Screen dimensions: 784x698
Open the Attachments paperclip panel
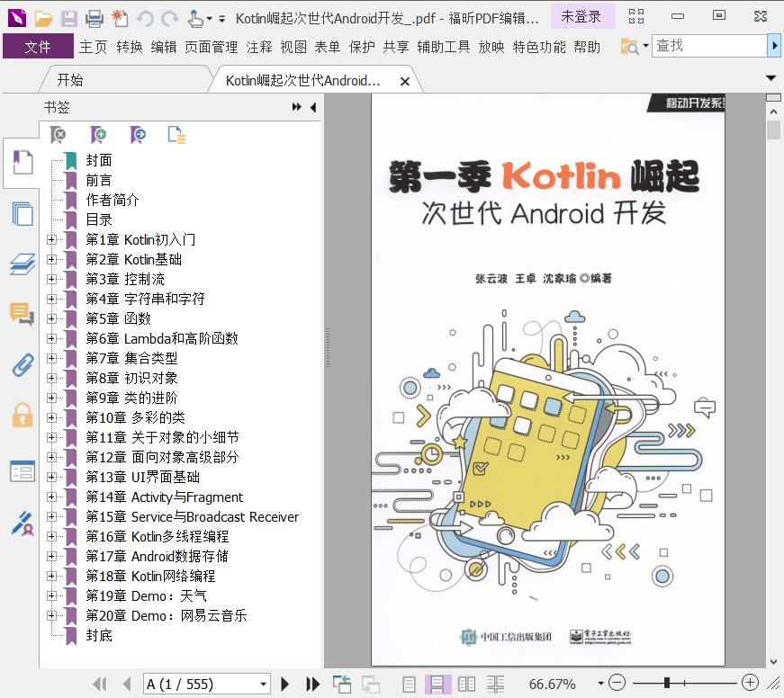[23, 364]
